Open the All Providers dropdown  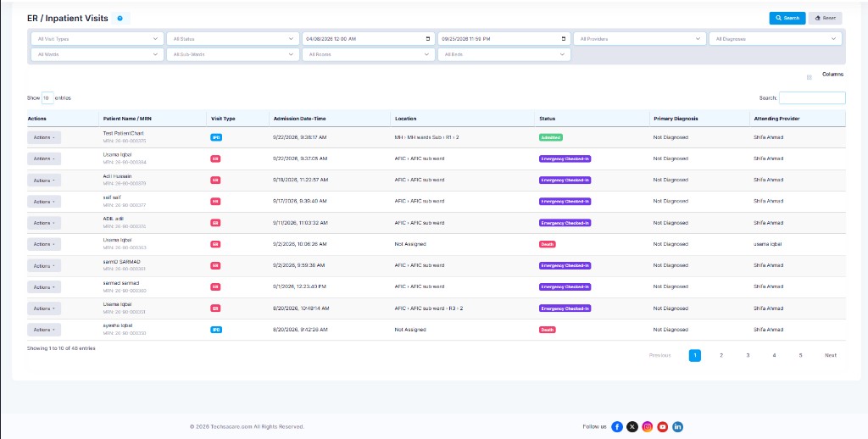(x=639, y=39)
